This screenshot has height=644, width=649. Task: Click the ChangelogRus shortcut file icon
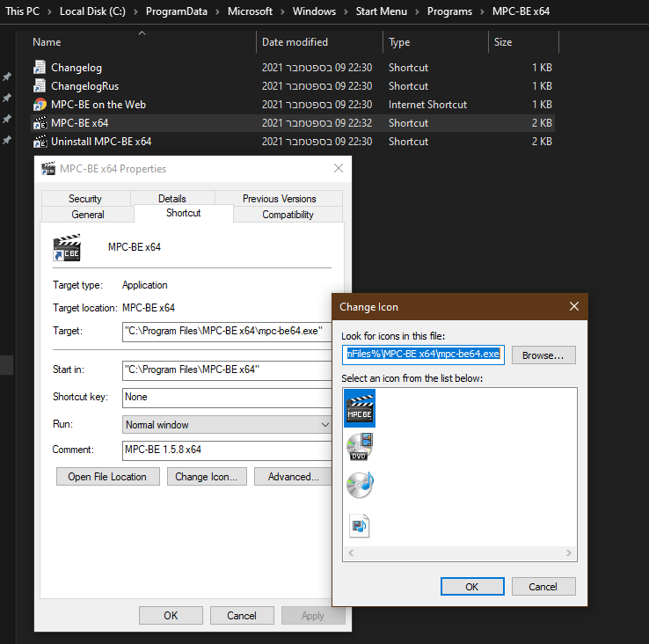40,86
